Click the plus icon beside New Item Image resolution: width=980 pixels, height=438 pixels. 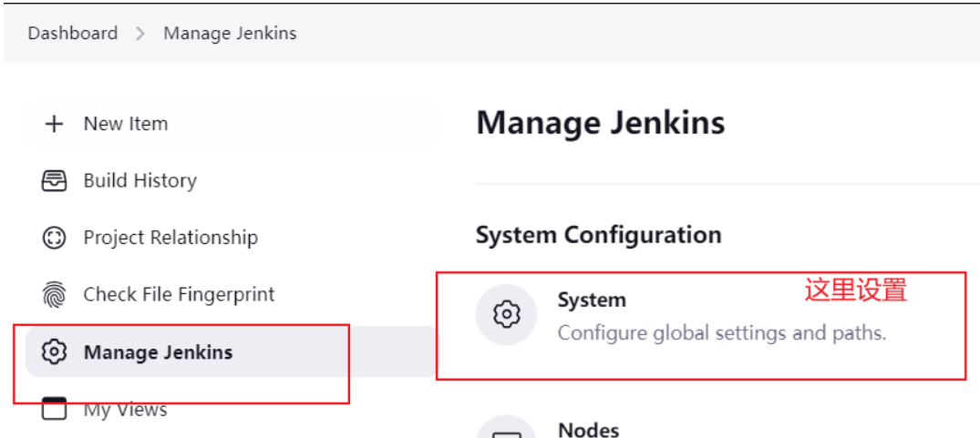click(x=55, y=124)
